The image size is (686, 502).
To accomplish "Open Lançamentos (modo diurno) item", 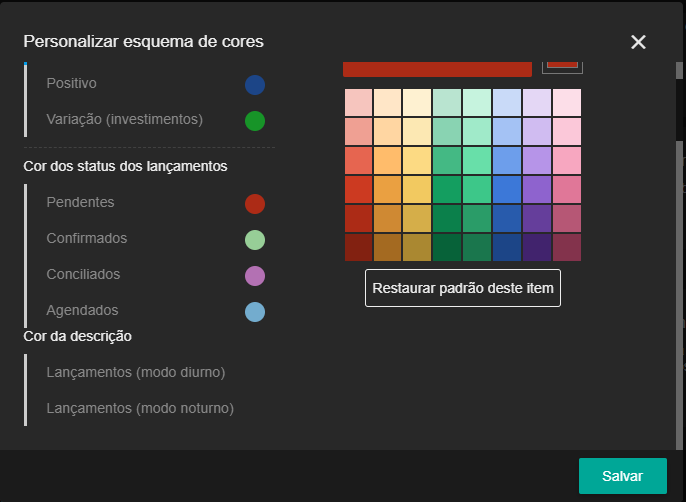I will pos(135,372).
